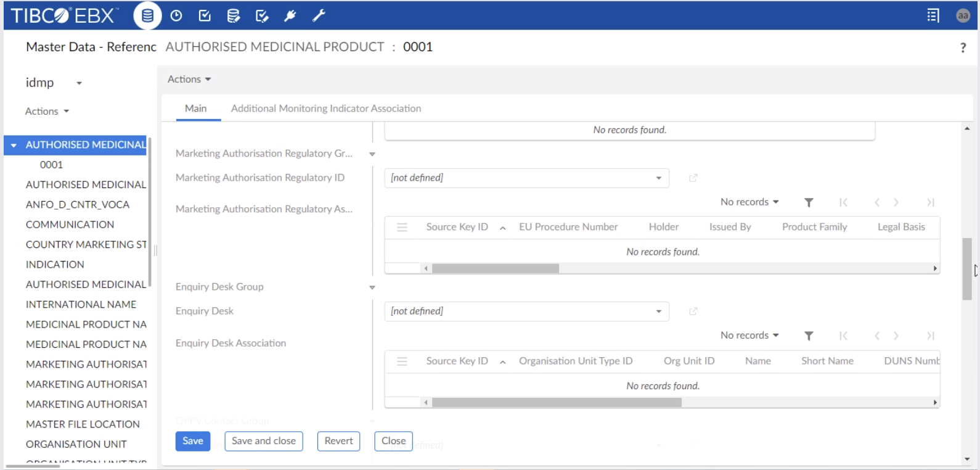The height and width of the screenshot is (470, 980).
Task: Click Organisation Unit Type ID column header
Action: click(576, 361)
